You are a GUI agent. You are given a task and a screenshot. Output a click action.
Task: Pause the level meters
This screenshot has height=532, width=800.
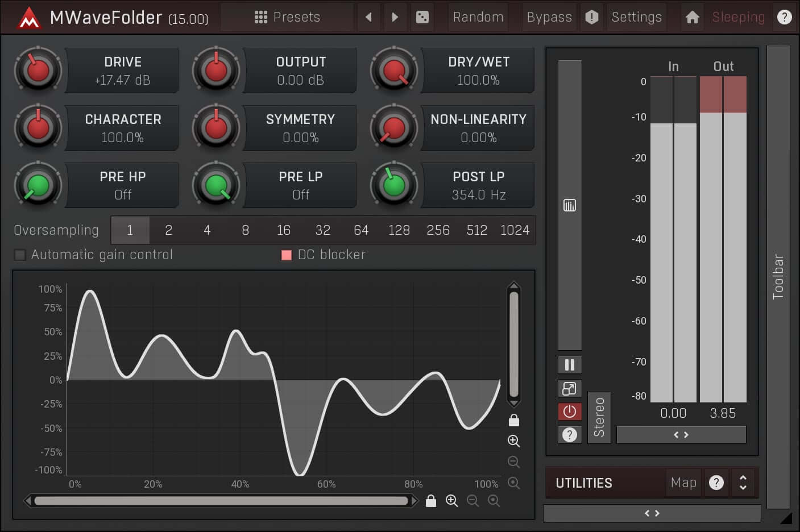(x=570, y=365)
